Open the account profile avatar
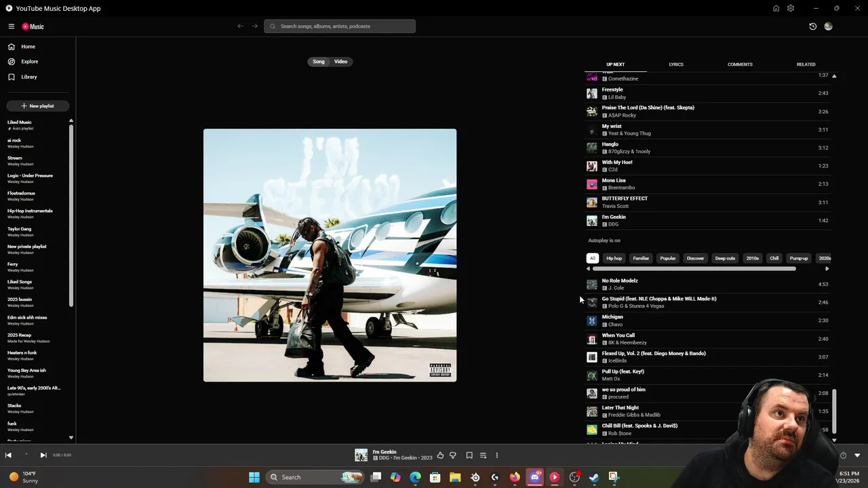868x488 pixels. tap(828, 26)
